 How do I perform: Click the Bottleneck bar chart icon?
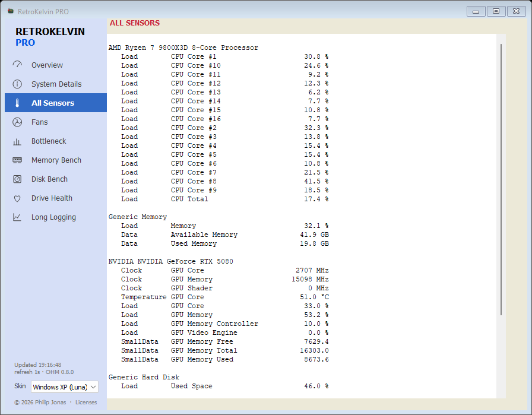tap(17, 141)
